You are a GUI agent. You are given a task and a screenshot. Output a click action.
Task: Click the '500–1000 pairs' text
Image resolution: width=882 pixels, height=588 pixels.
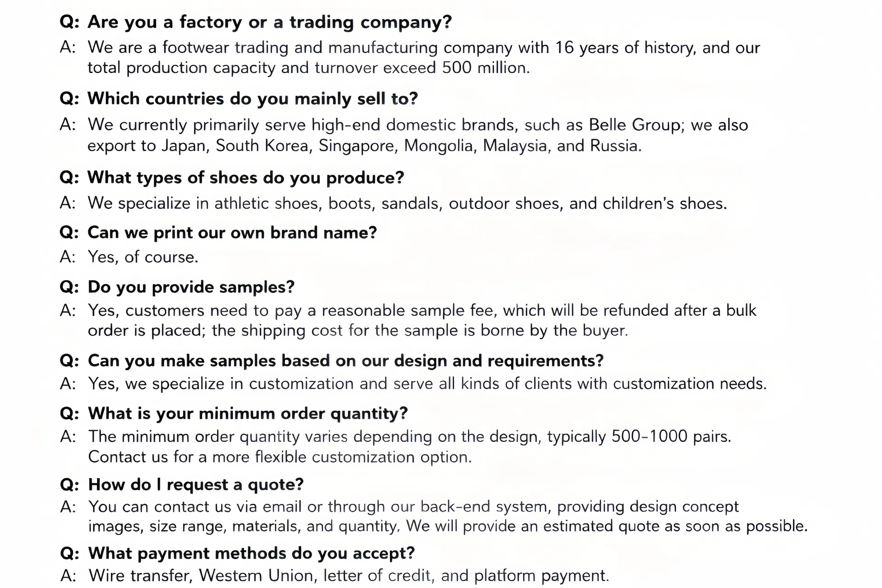(x=671, y=436)
